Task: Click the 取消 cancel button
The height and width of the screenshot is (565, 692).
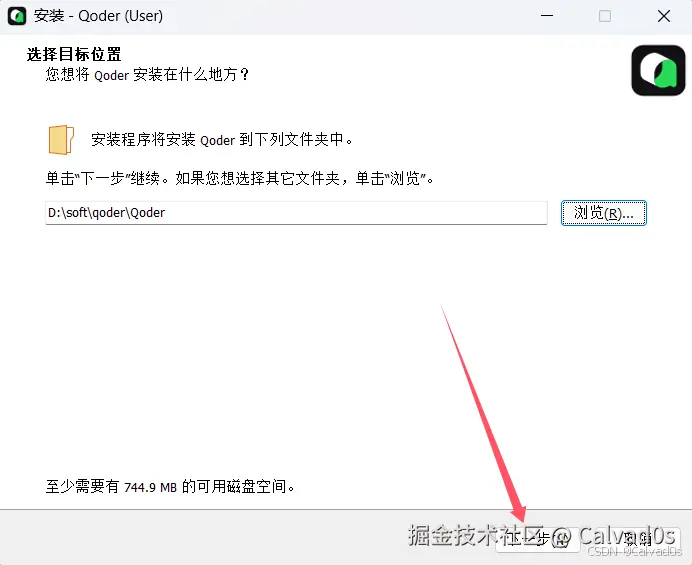Action: point(637,539)
